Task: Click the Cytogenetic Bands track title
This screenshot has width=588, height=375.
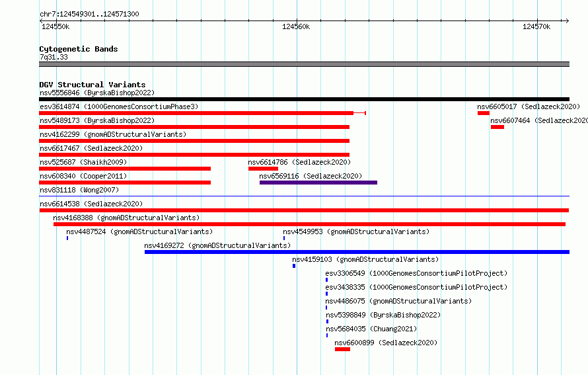Action: (79, 49)
